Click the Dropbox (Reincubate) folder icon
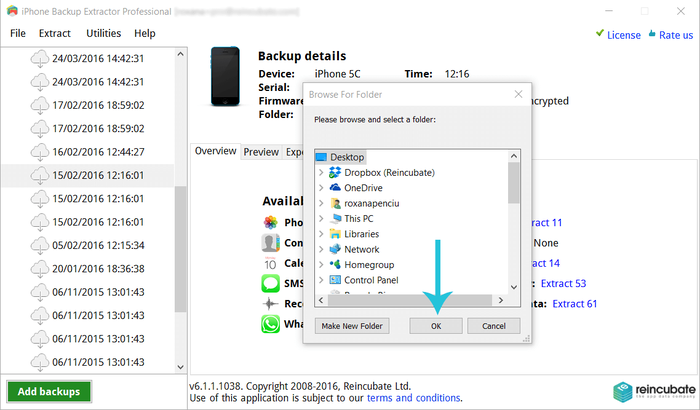 click(335, 172)
